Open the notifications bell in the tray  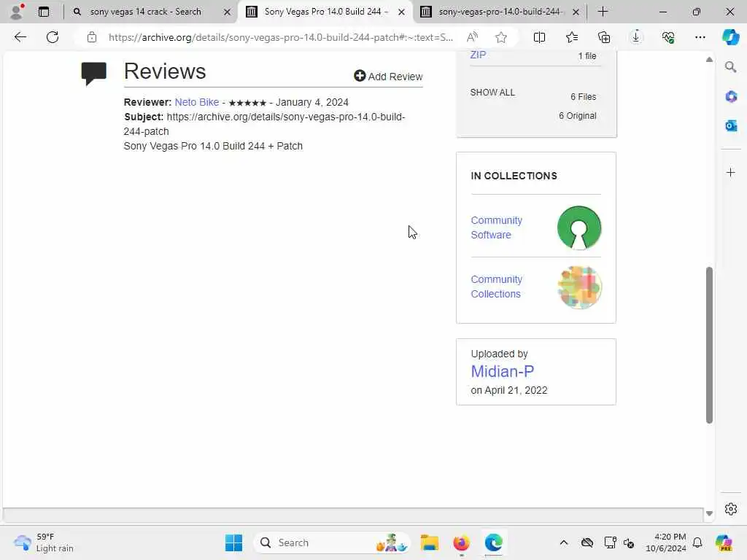pos(697,542)
